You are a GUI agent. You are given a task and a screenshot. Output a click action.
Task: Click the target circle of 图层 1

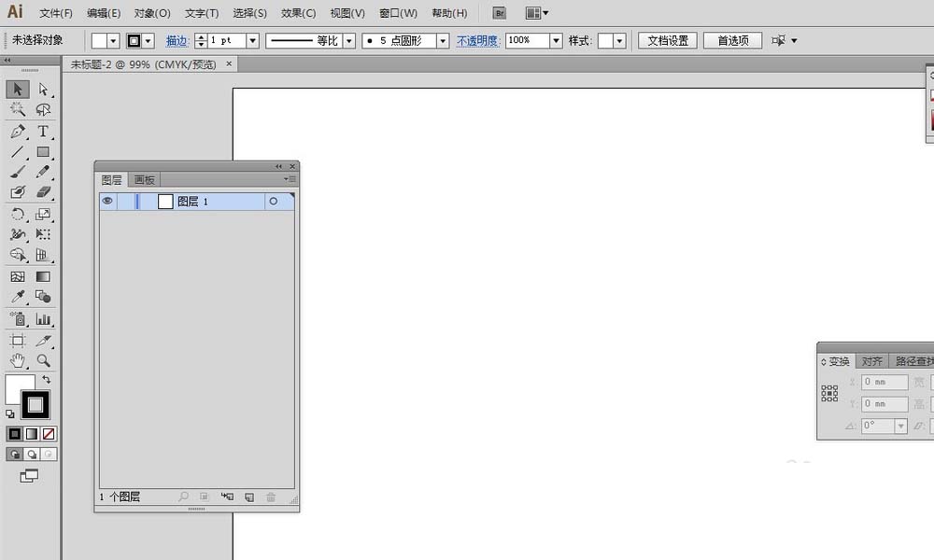(x=274, y=202)
